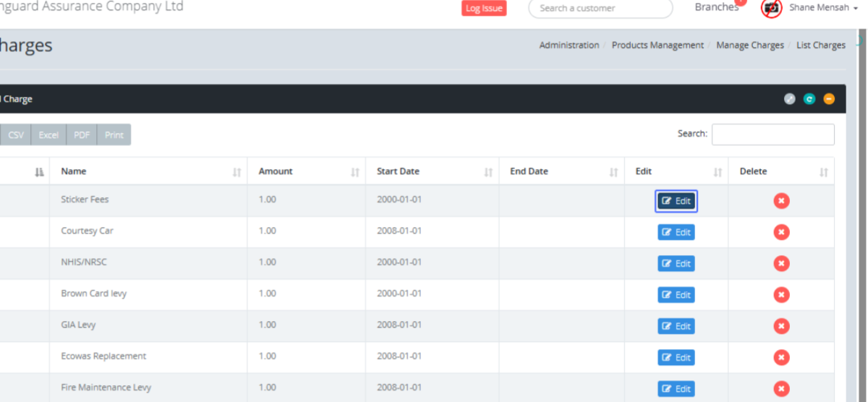The height and width of the screenshot is (402, 868).
Task: Delete the Brown Card levy entry
Action: (x=781, y=294)
